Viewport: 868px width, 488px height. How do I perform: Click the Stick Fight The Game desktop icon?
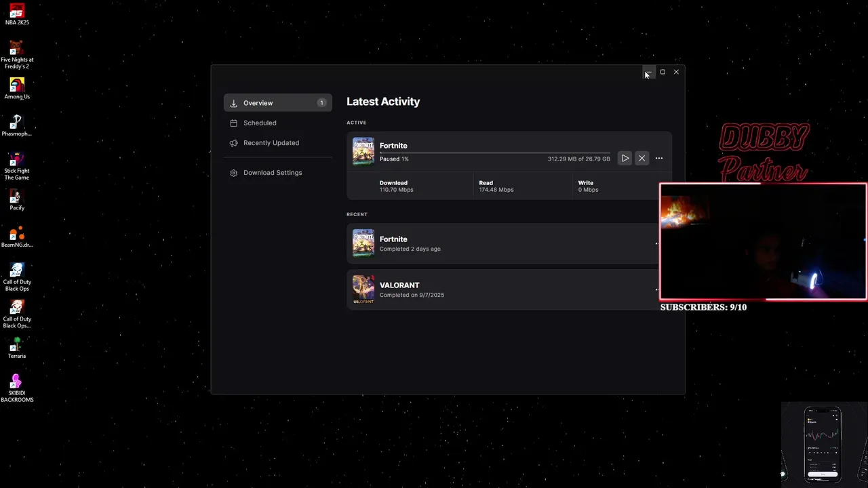(x=17, y=166)
